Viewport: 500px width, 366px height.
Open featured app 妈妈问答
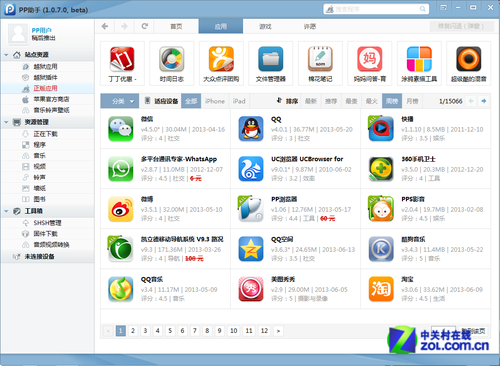[370, 63]
